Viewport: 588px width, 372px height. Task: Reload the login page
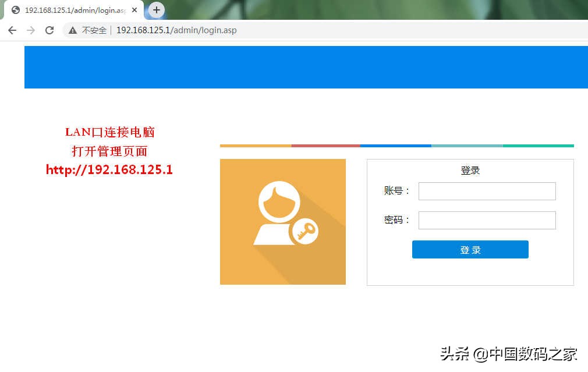[49, 30]
